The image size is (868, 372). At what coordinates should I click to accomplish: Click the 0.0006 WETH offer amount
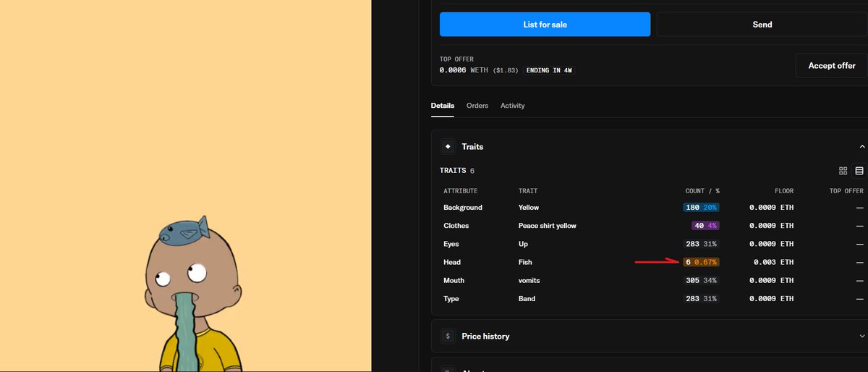464,70
